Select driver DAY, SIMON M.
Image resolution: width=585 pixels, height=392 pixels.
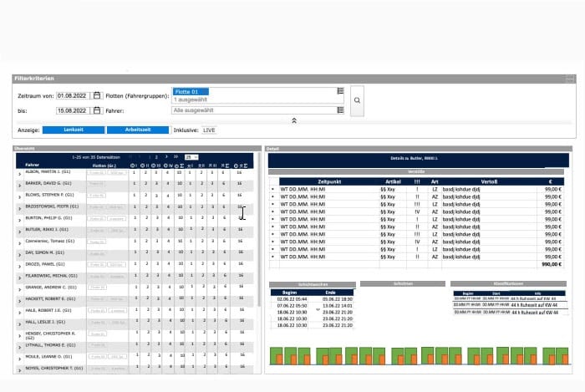pyautogui.click(x=45, y=252)
